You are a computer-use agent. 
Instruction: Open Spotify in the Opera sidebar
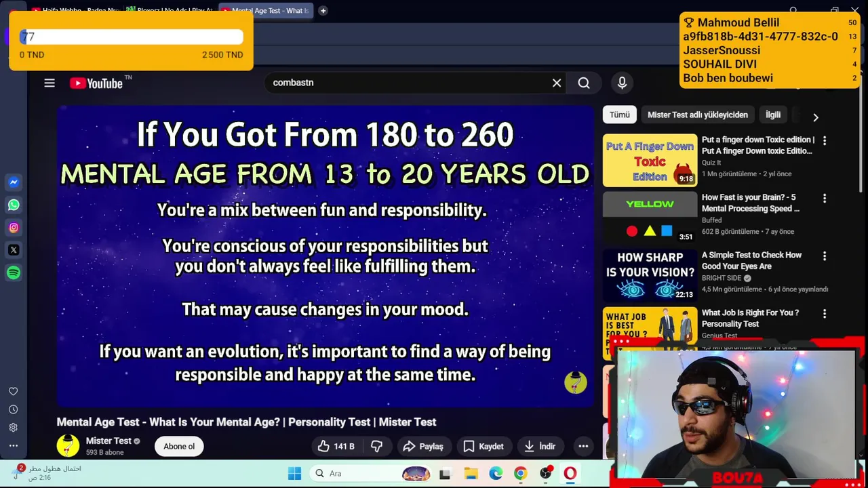[14, 272]
